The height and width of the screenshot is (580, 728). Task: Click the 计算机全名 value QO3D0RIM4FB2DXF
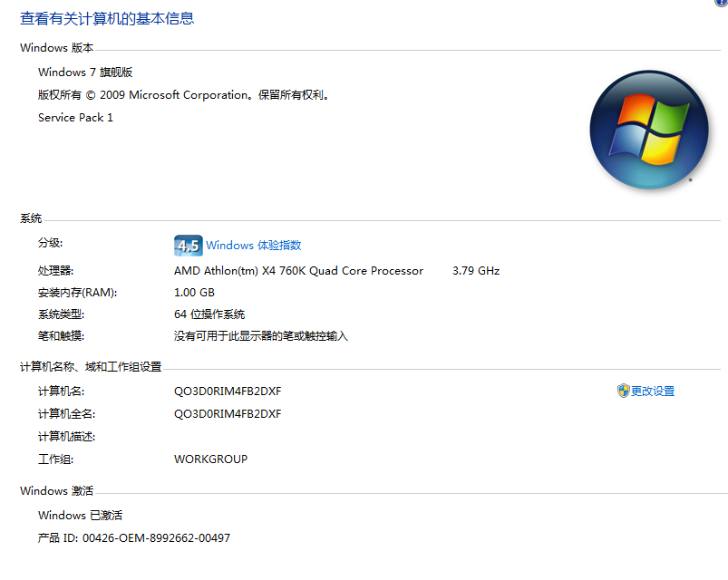click(228, 414)
